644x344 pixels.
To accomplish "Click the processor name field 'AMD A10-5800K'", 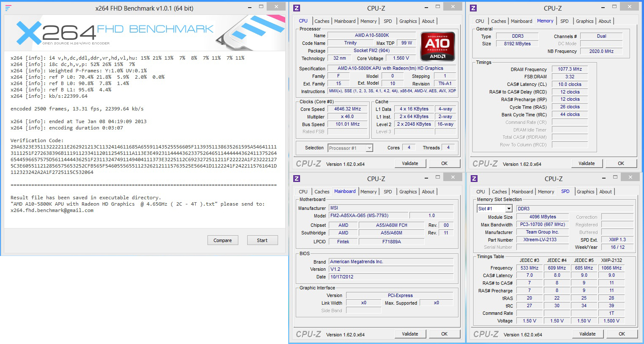I will [372, 36].
